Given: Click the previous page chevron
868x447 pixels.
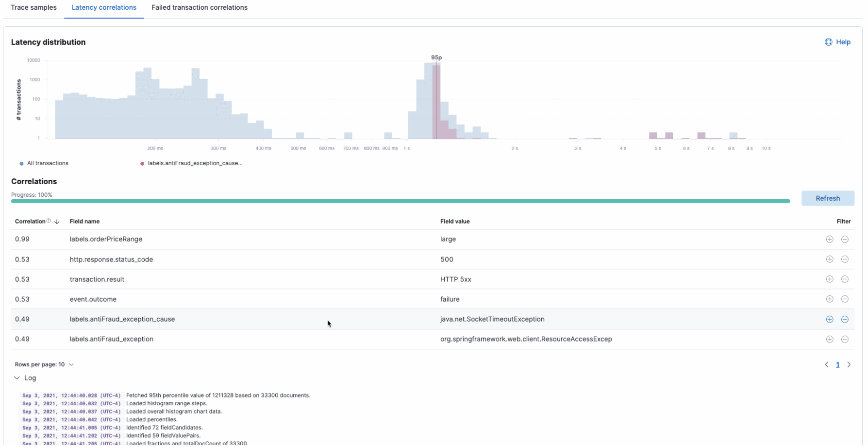Looking at the screenshot, I should tap(827, 364).
